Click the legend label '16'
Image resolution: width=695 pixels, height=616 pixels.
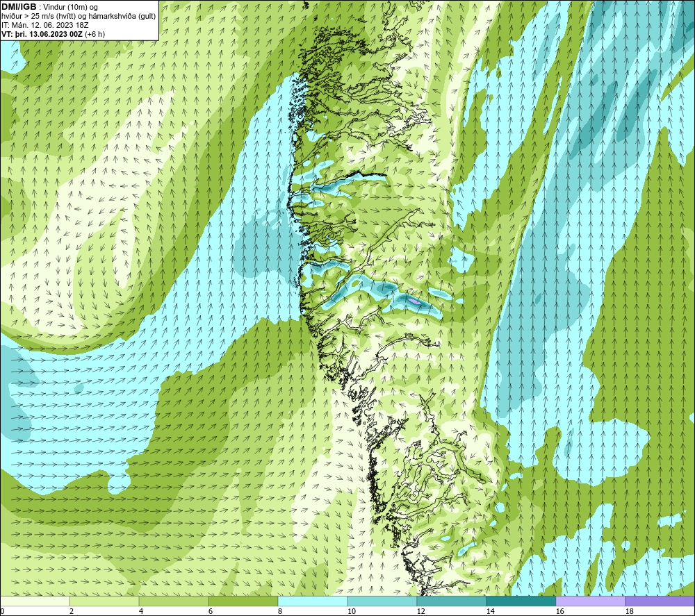tap(559, 612)
